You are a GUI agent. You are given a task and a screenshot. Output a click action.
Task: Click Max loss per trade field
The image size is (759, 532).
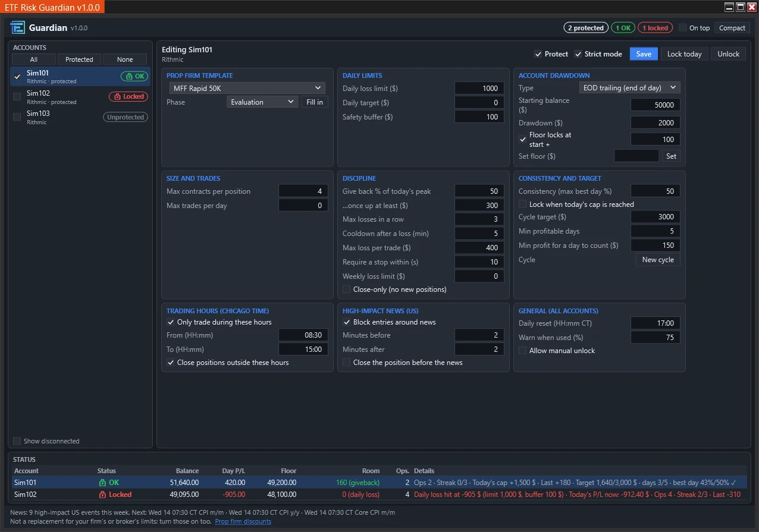coord(479,248)
